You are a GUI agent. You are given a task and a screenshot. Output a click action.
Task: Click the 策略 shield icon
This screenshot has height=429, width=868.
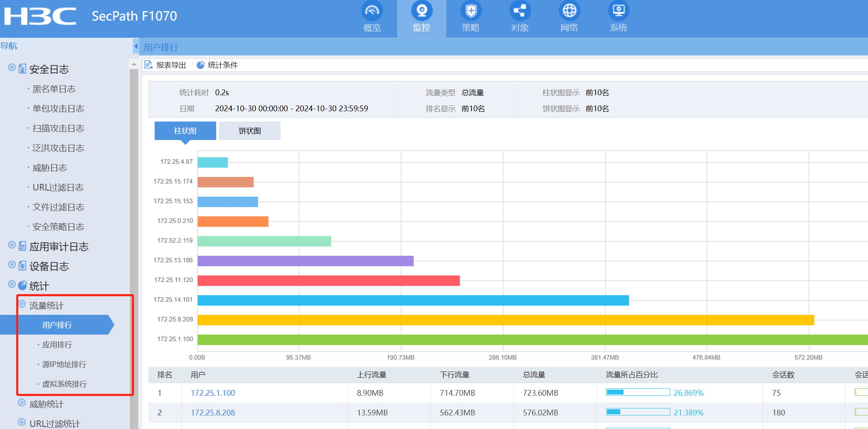point(471,11)
